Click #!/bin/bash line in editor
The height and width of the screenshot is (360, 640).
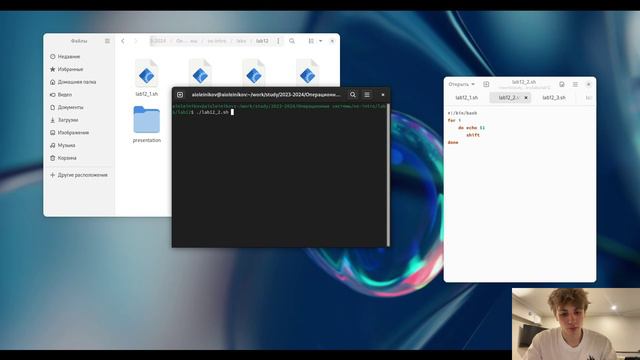462,113
